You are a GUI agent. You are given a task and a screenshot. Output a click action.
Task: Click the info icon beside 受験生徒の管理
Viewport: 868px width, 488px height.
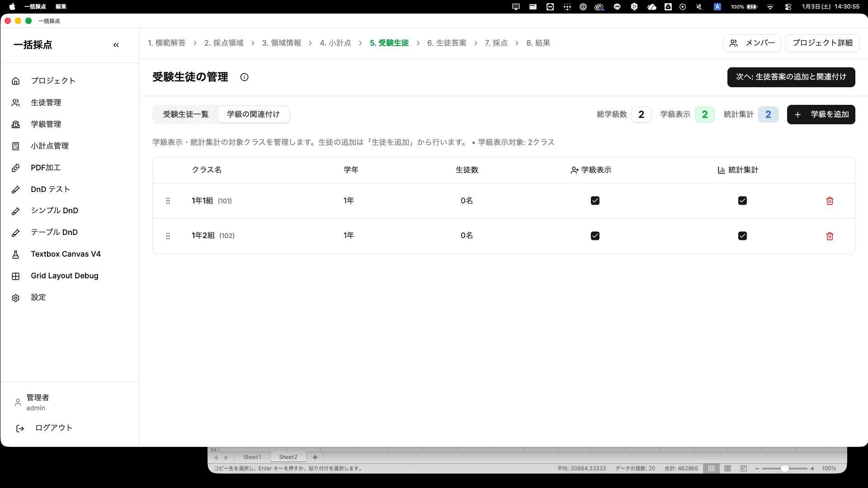tap(245, 77)
